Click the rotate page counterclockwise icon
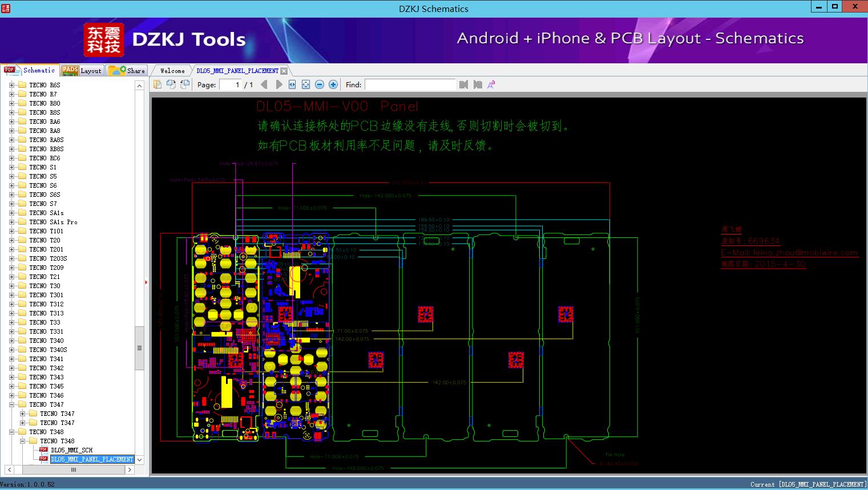 point(185,84)
